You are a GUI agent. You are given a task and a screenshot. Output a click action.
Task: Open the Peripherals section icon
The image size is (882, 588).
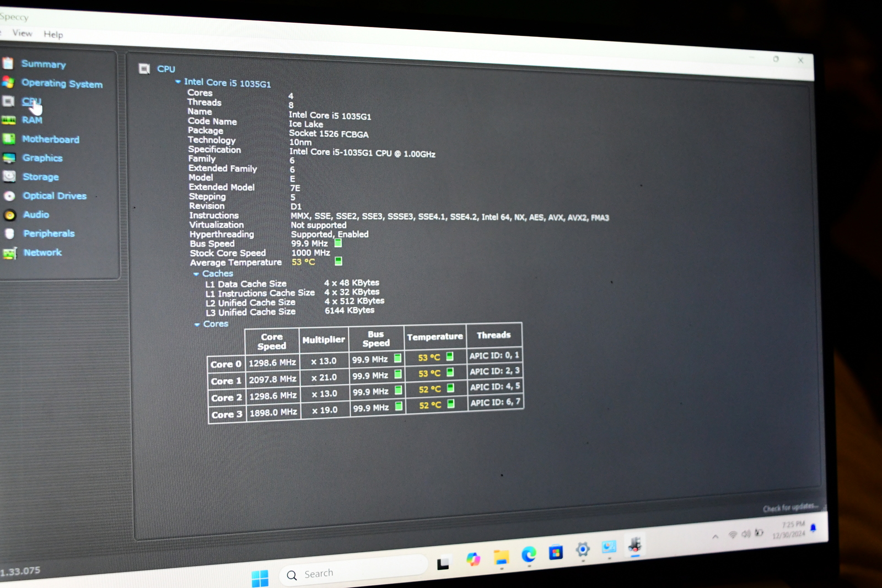10,234
